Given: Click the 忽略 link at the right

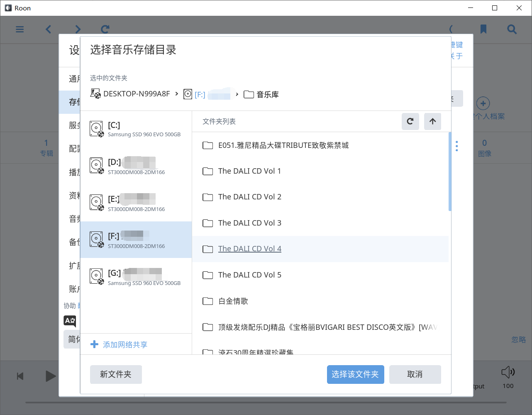Looking at the screenshot, I should point(518,339).
